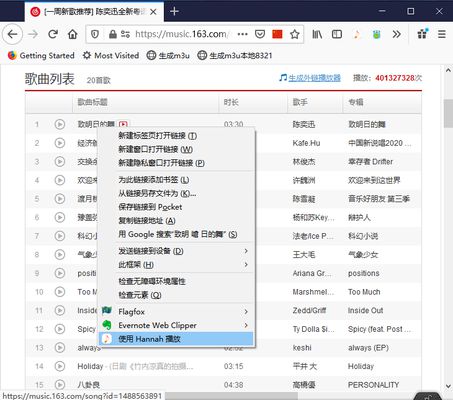View site security padlock information
This screenshot has height=400, width=453.
coord(113,34)
